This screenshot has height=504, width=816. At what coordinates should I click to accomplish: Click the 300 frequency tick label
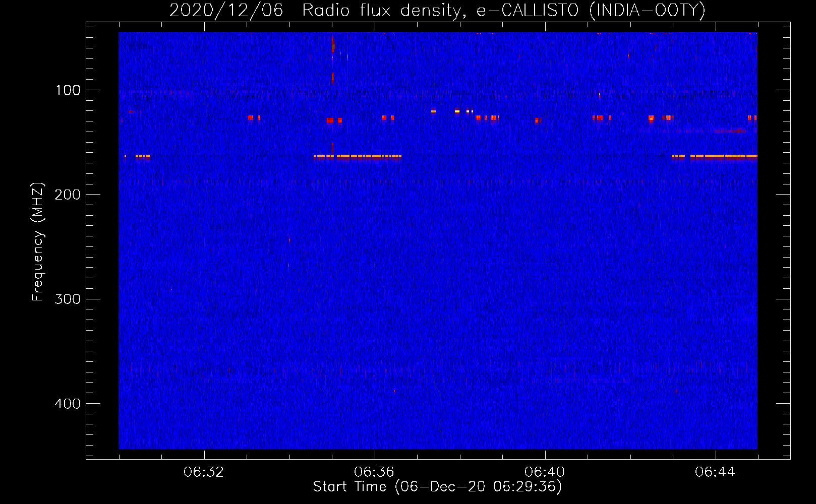tap(68, 299)
